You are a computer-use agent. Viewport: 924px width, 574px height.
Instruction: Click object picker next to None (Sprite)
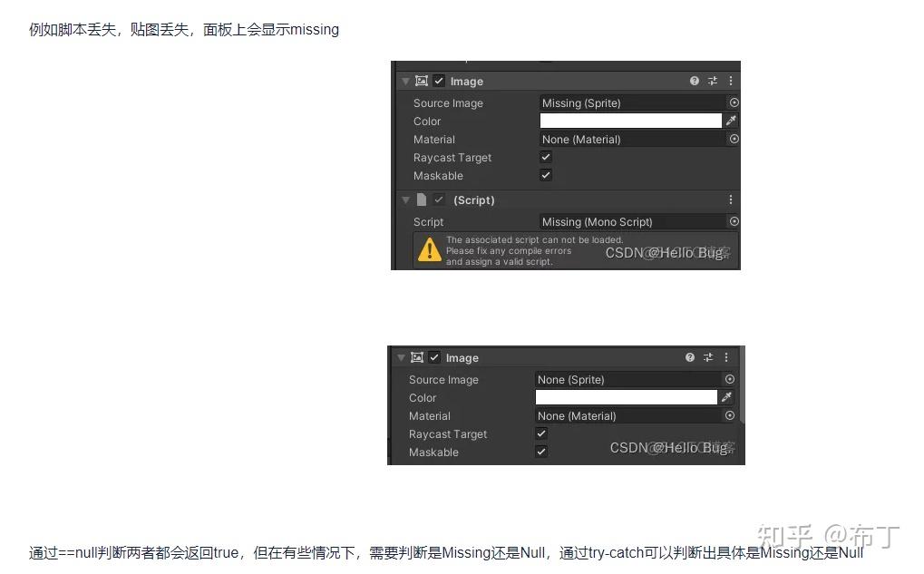730,379
